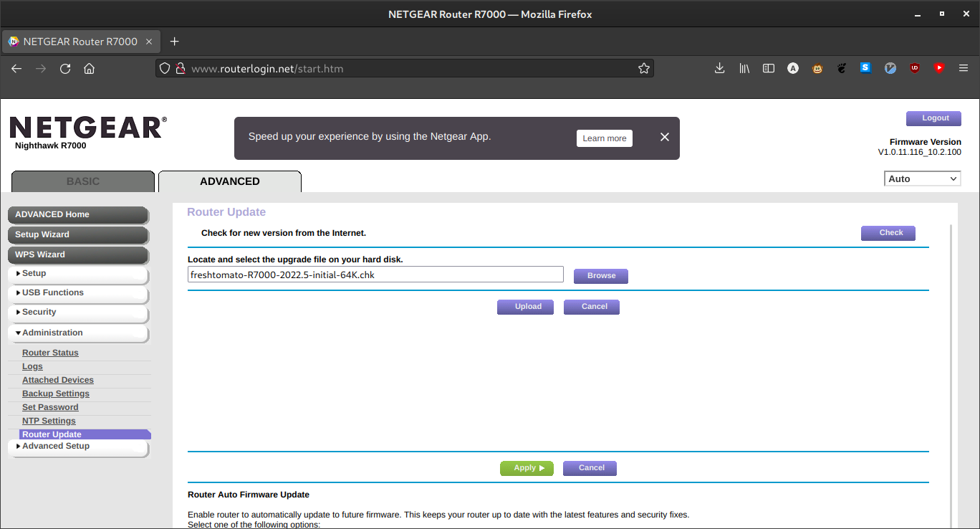Open the Auto language dropdown
980x529 pixels.
click(922, 178)
